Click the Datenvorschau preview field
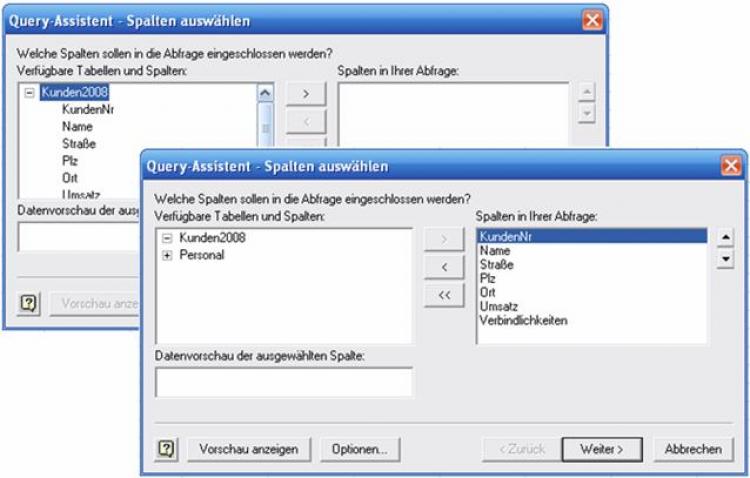750x478 pixels. [283, 382]
